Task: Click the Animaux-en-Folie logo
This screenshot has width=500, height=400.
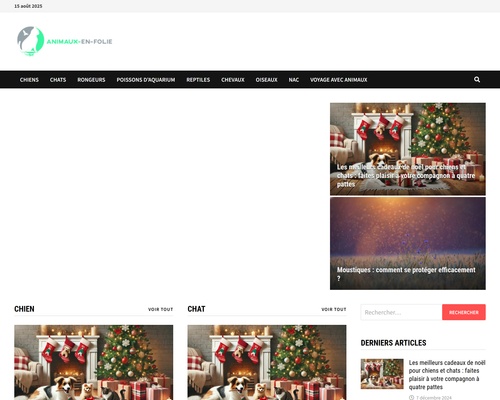Action: [65, 41]
